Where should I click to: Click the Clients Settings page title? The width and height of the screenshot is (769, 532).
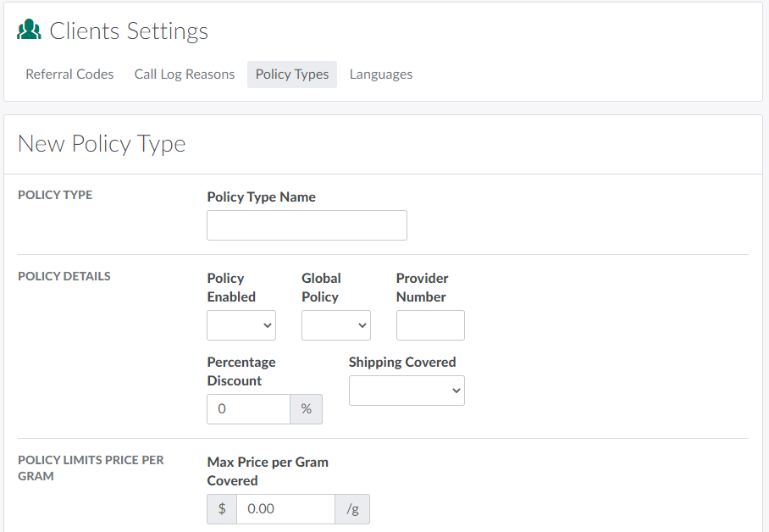[129, 31]
